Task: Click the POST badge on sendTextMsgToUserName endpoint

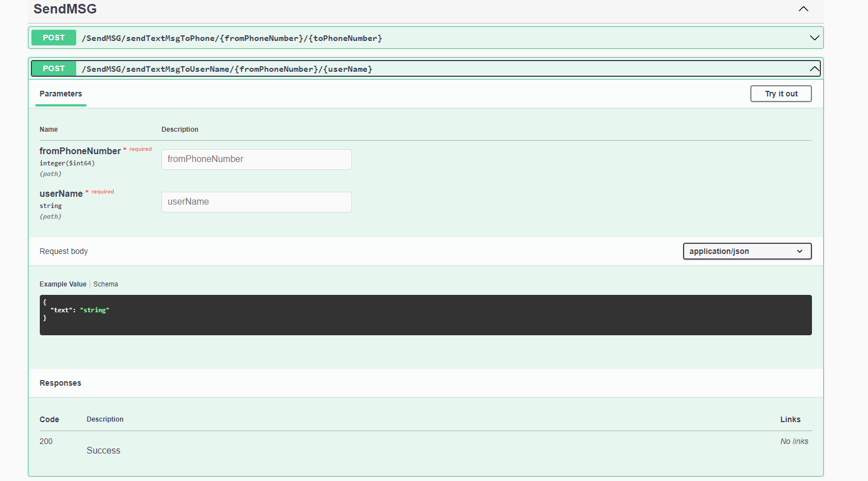Action: coord(53,68)
